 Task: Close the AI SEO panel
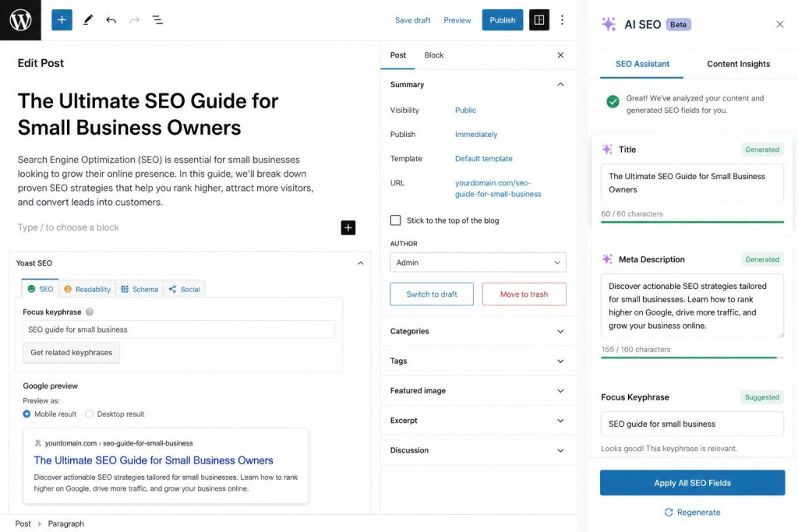pos(779,24)
